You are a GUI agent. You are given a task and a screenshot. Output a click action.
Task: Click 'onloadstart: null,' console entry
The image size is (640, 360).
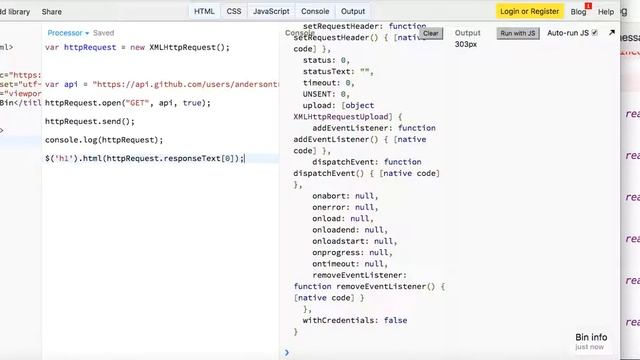pos(355,241)
